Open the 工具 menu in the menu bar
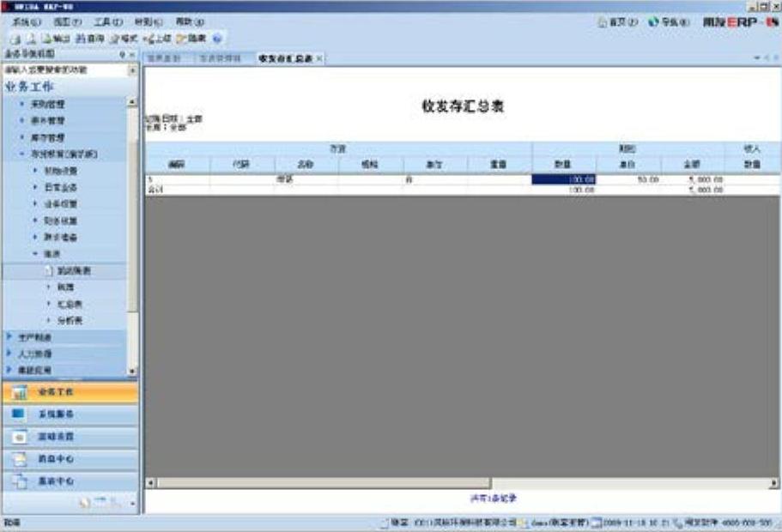Image resolution: width=782 pixels, height=532 pixels. tap(107, 21)
